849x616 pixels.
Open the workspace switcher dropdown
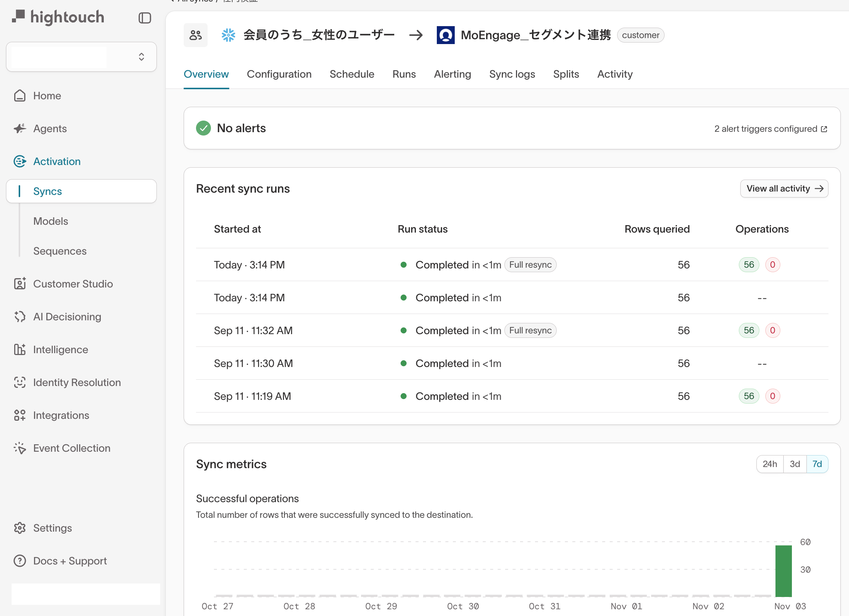tap(81, 57)
